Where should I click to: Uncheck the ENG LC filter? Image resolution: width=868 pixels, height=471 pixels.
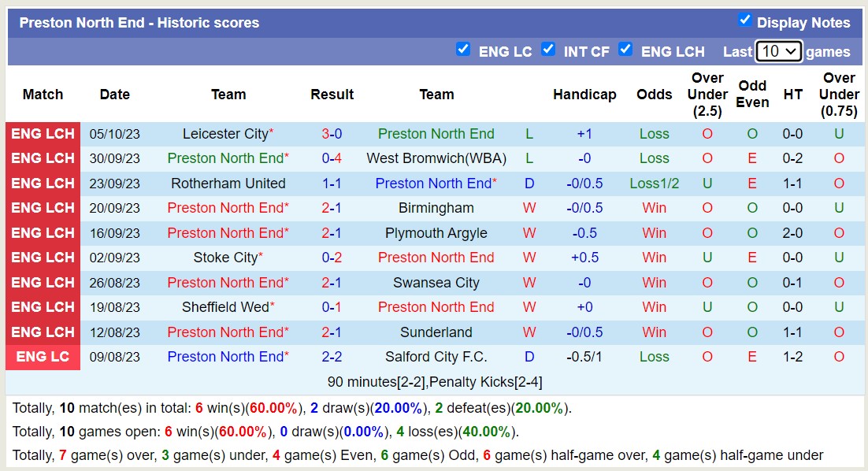coord(464,49)
